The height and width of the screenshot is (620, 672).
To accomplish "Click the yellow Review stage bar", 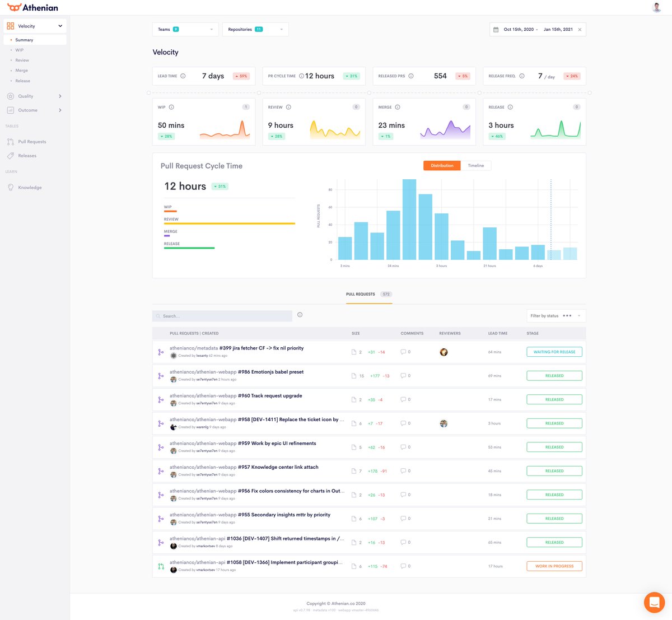I will coord(230,223).
